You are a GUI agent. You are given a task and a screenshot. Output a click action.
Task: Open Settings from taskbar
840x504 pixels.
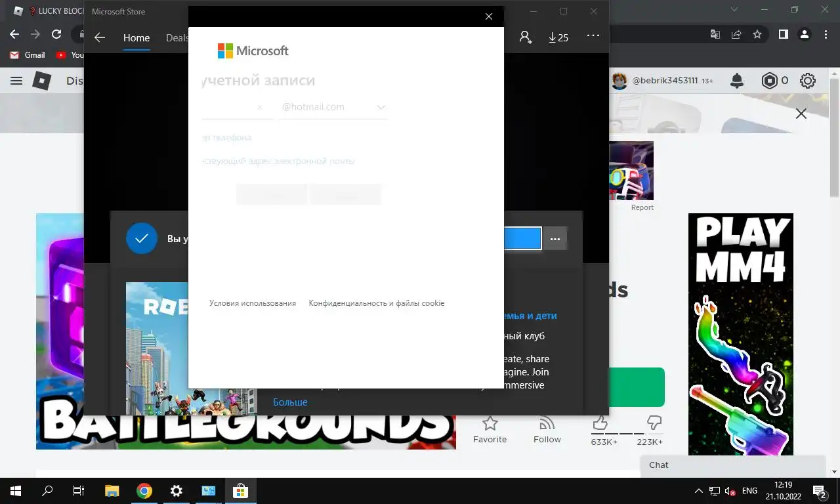[x=176, y=490]
